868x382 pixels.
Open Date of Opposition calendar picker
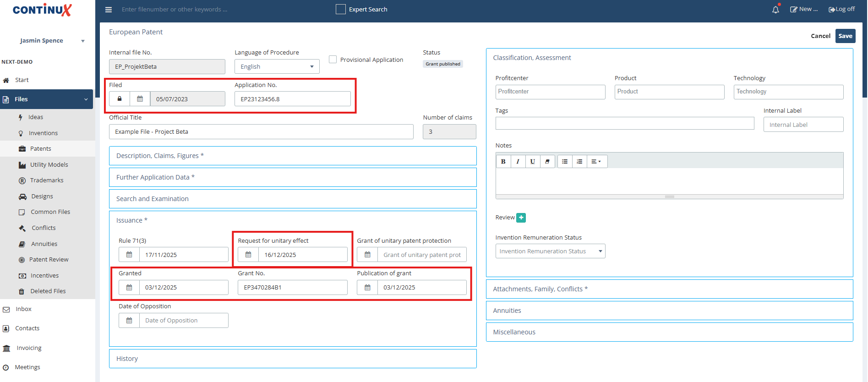tap(129, 321)
